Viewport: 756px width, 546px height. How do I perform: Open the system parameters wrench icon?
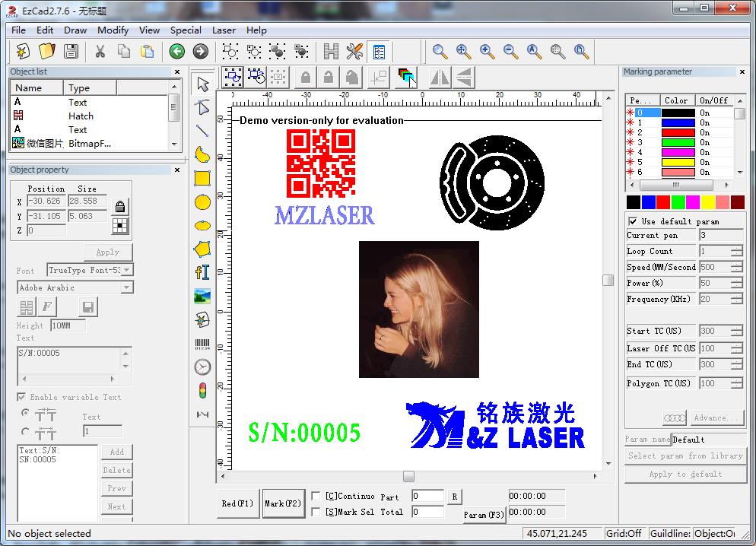354,51
